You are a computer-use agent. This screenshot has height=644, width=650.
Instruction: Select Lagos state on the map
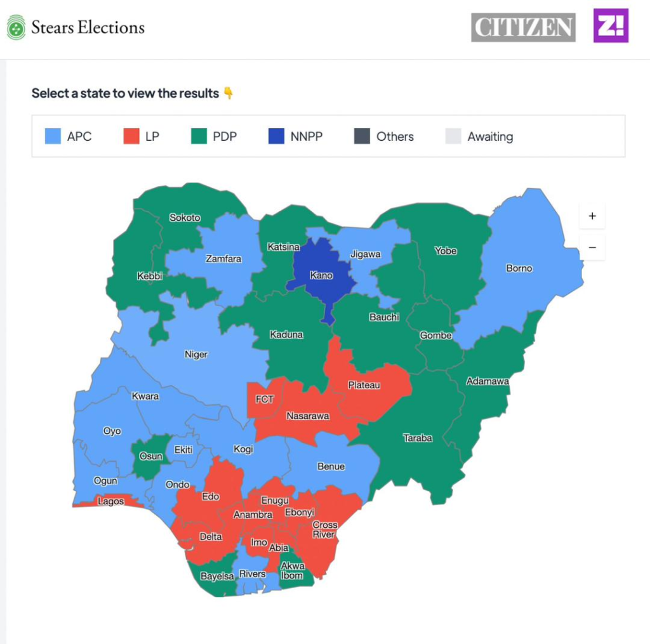(111, 502)
